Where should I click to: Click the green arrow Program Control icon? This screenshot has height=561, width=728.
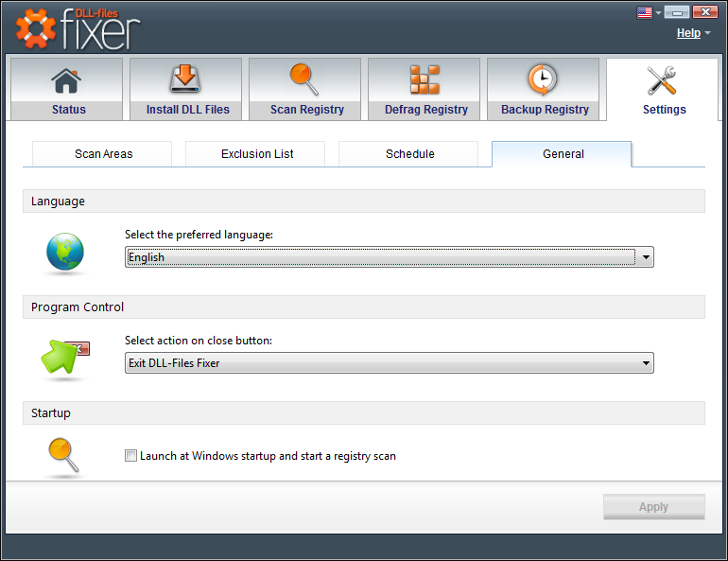tap(64, 357)
